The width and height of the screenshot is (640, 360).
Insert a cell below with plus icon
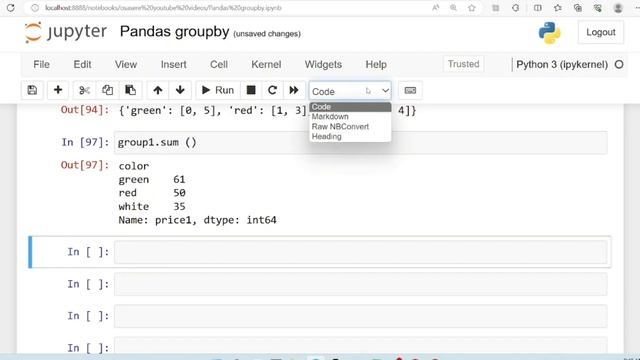(x=58, y=90)
